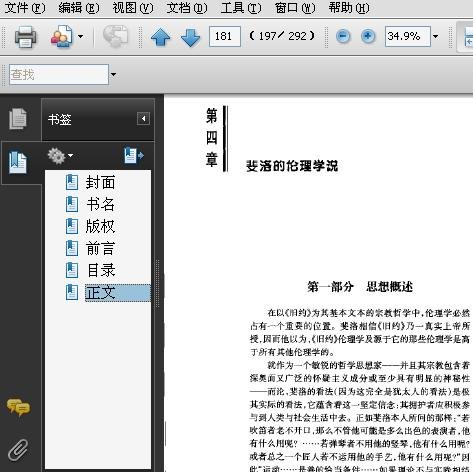This screenshot has height=472, width=473.
Task: Open the Comments panel icon
Action: [18, 407]
